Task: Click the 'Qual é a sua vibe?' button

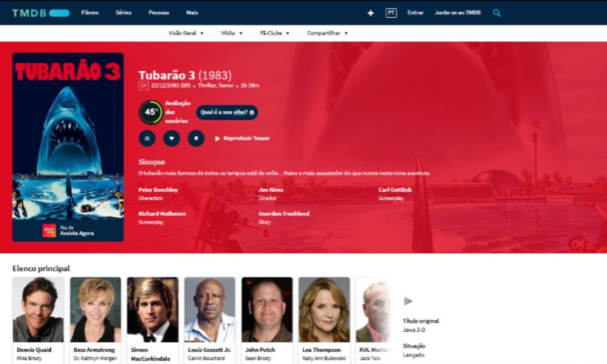Action: click(x=226, y=112)
